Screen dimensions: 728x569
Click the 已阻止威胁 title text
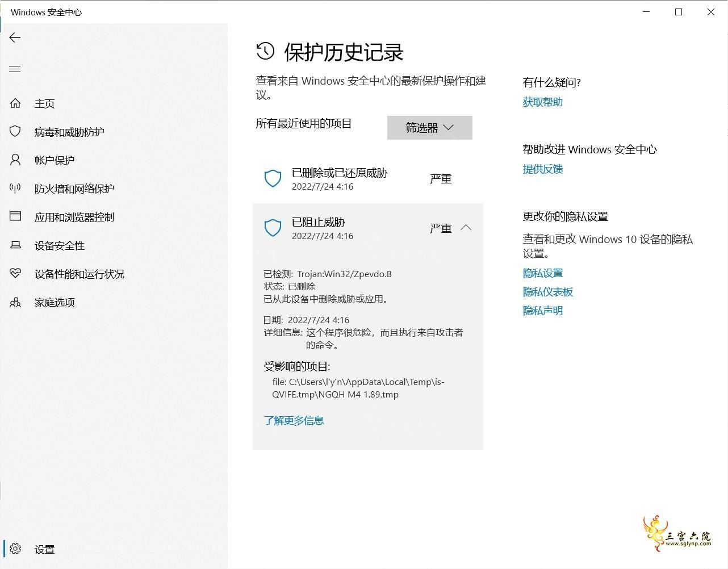(x=319, y=222)
